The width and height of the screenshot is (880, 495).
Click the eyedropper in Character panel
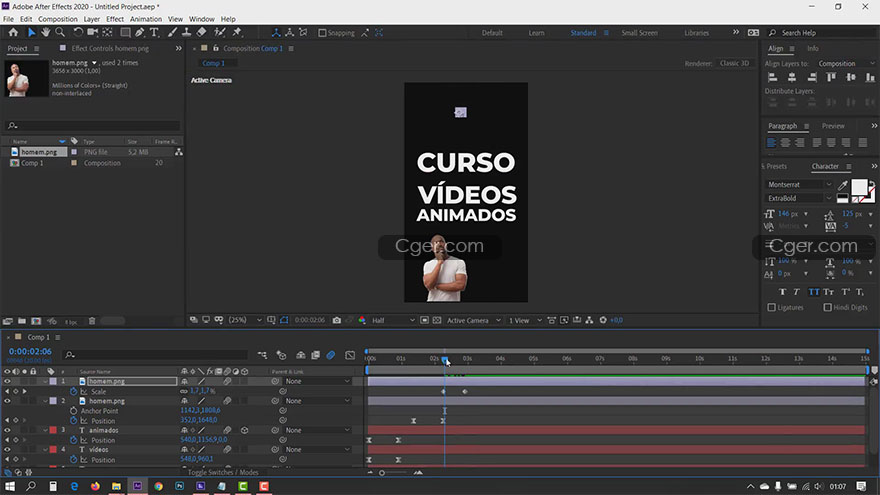pos(842,185)
